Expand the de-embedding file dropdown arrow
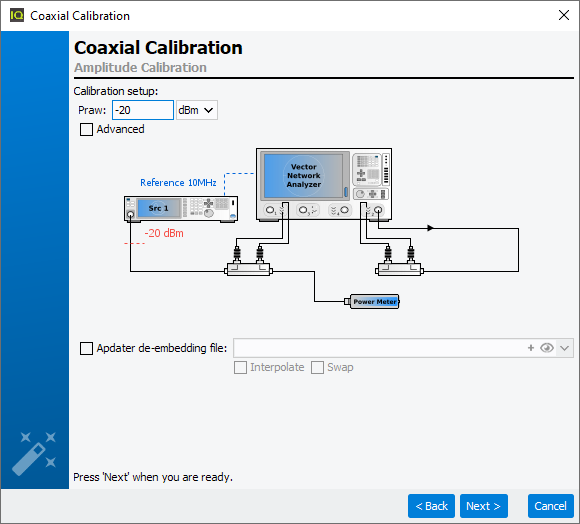Image resolution: width=580 pixels, height=524 pixels. pos(564,348)
